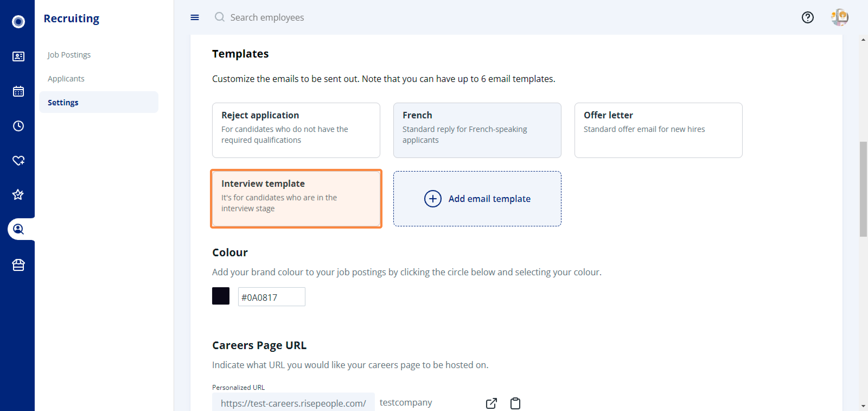Go to Job Postings menu item
868x411 pixels.
69,55
